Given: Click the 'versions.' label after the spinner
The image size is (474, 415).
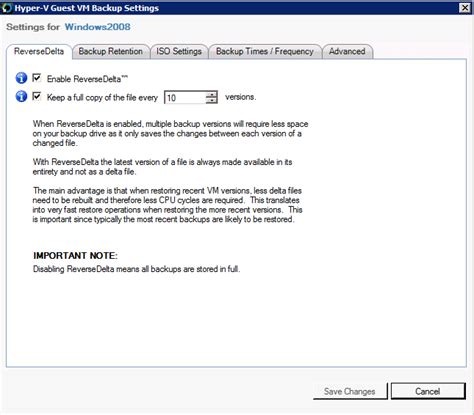Looking at the screenshot, I should tap(241, 97).
